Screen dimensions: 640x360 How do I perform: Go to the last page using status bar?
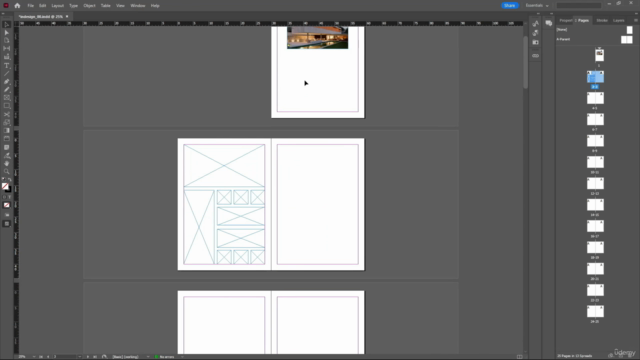tap(95, 357)
